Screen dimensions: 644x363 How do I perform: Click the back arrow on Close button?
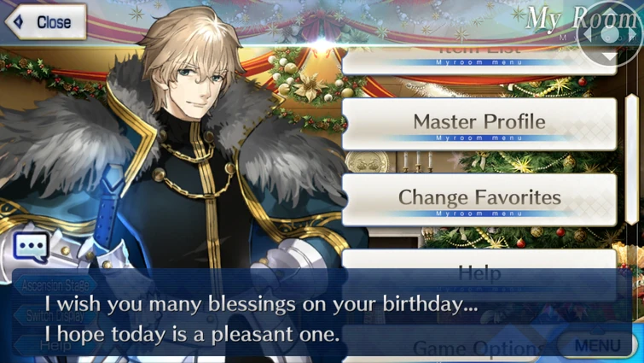(19, 22)
